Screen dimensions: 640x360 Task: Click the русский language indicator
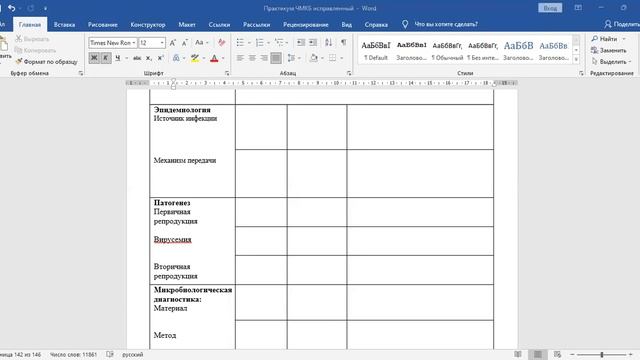(133, 355)
